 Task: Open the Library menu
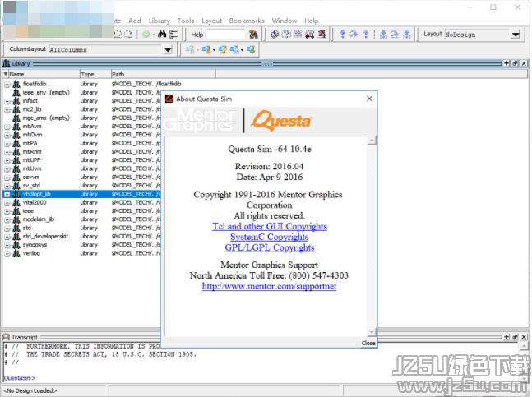(160, 21)
